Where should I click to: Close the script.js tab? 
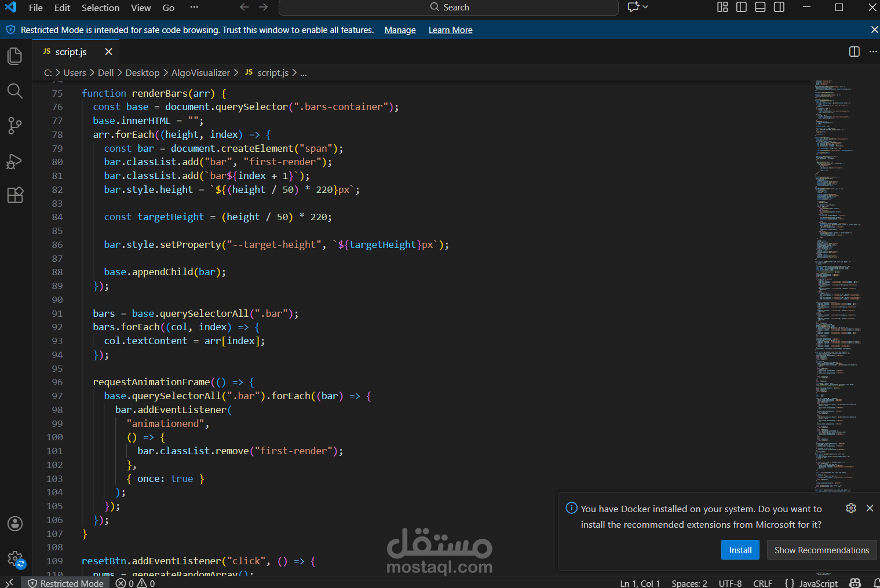click(x=108, y=52)
